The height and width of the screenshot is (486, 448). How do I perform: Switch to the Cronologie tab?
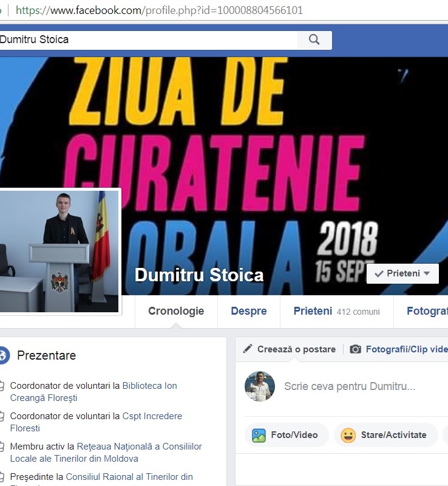(176, 311)
